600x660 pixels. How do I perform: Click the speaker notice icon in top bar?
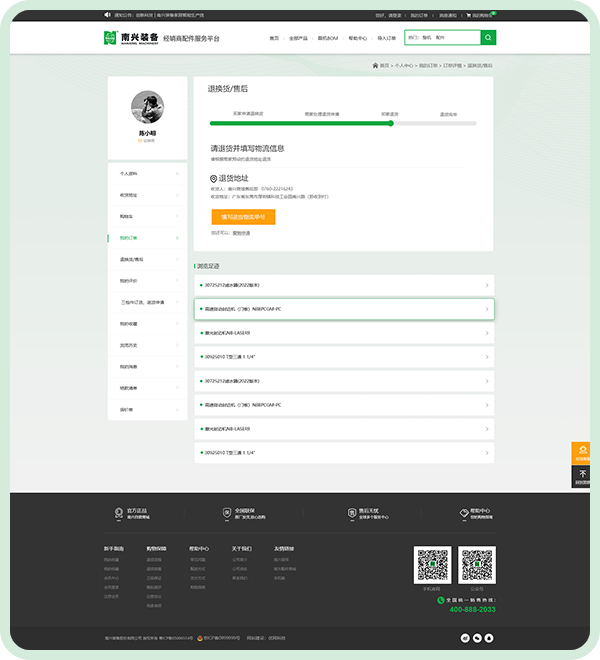(x=108, y=15)
